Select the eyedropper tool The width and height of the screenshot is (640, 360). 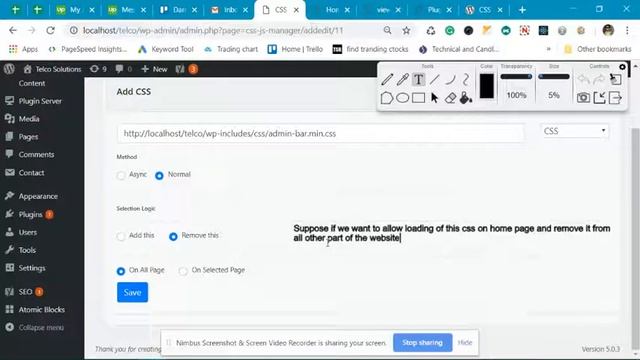point(402,79)
